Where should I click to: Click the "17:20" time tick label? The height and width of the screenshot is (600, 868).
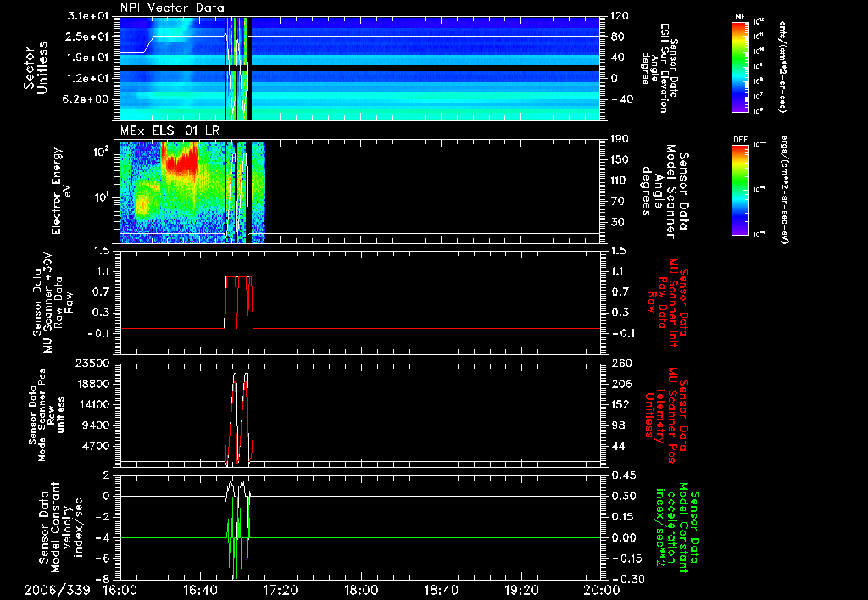[281, 590]
